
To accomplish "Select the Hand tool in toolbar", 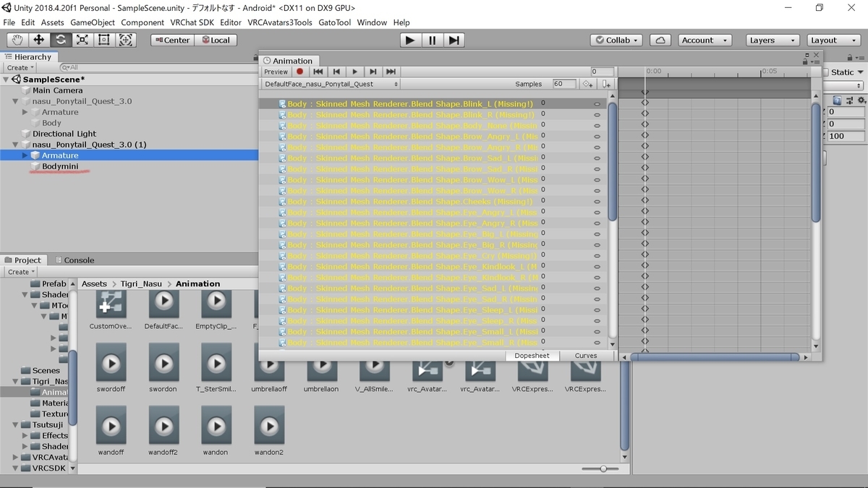I will [17, 40].
